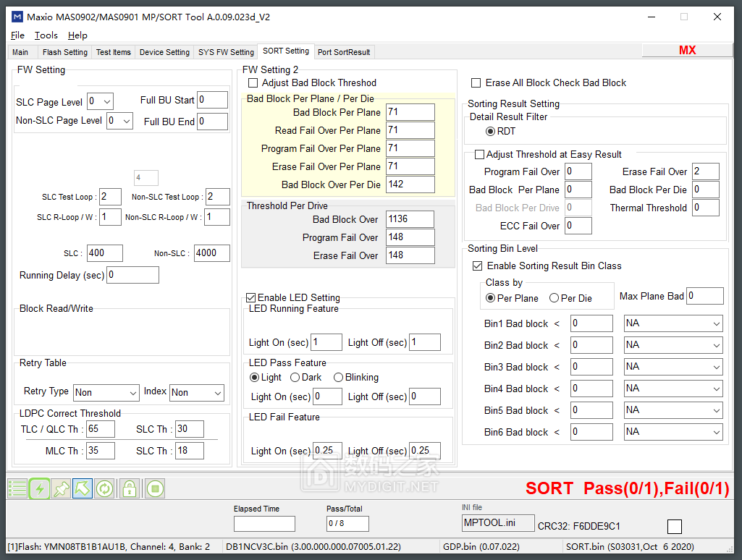Click the Elapsed Time field
Screen dimensions: 742x560
(264, 524)
